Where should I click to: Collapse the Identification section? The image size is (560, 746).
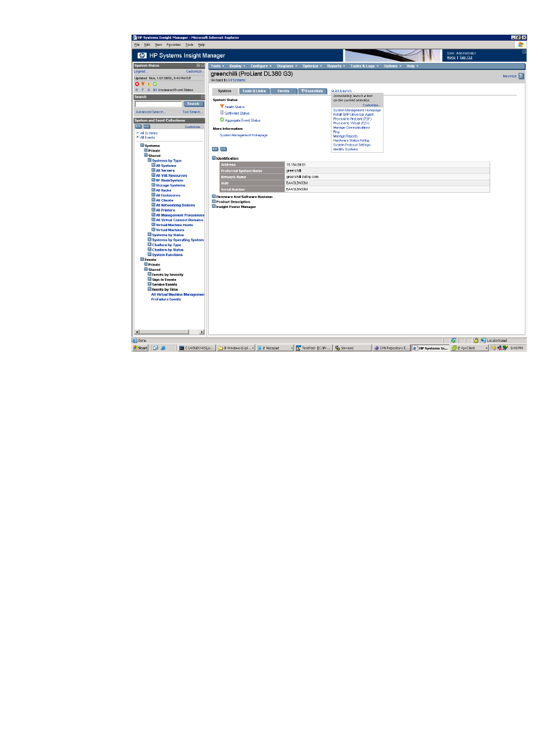click(214, 158)
